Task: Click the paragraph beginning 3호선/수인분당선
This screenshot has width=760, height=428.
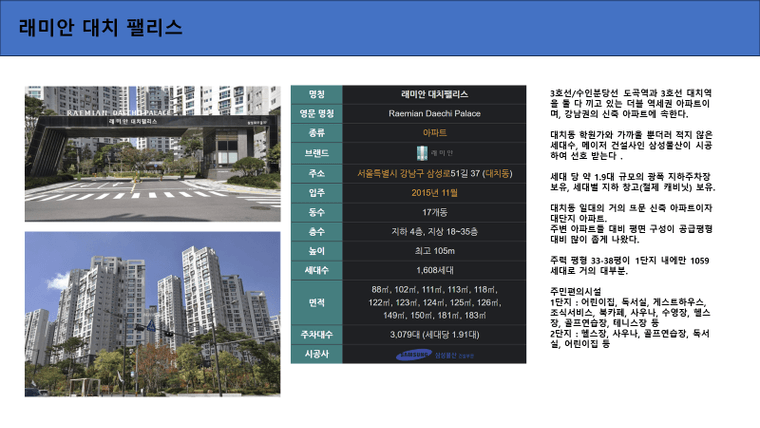Action: click(631, 104)
